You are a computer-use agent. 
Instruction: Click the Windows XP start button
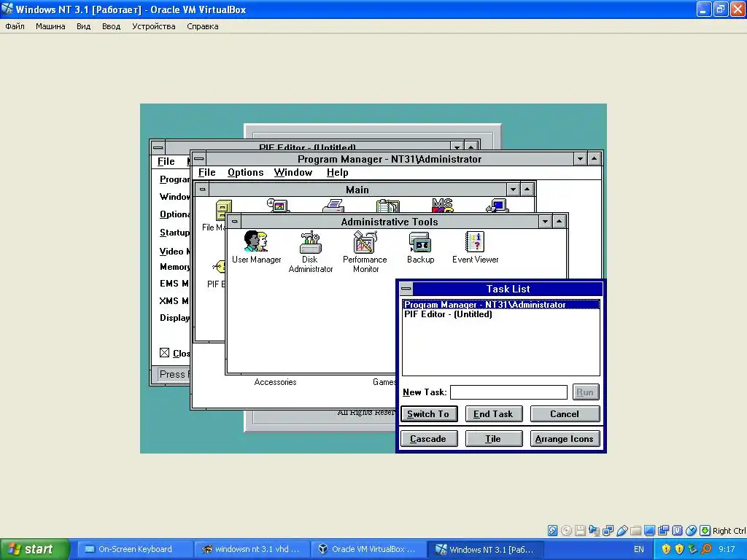point(35,549)
